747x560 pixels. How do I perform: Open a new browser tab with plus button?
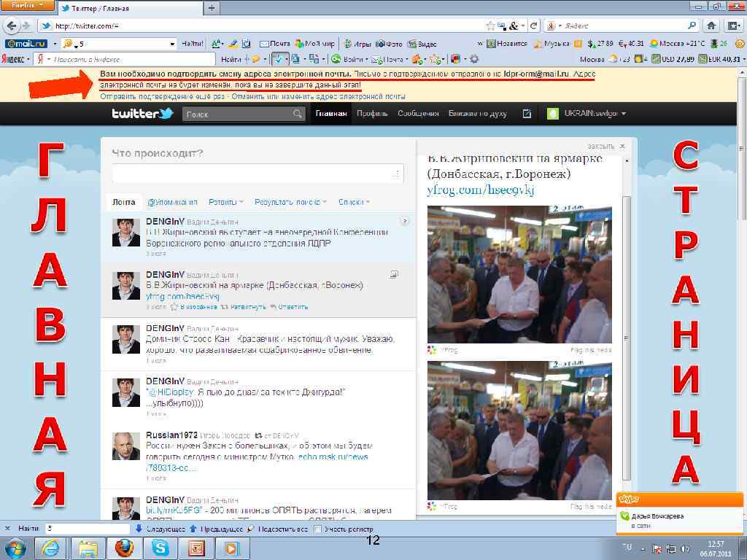(212, 7)
